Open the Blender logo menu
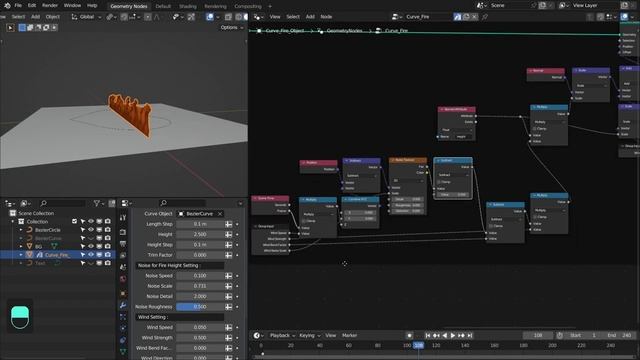 click(7, 6)
